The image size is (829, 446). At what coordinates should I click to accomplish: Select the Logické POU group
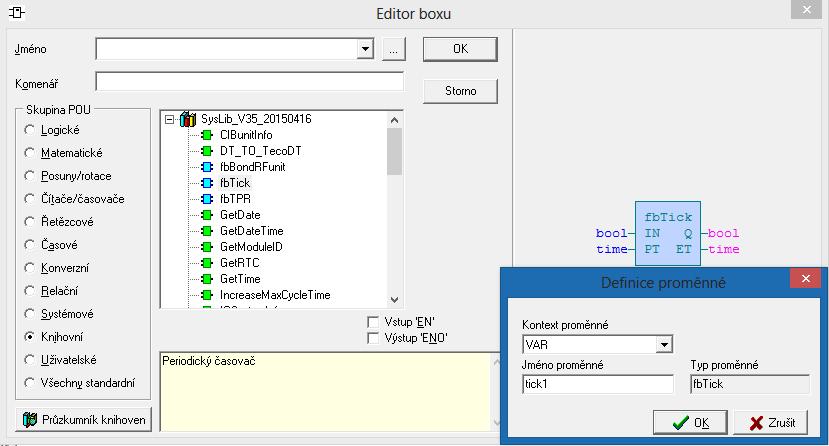30,130
